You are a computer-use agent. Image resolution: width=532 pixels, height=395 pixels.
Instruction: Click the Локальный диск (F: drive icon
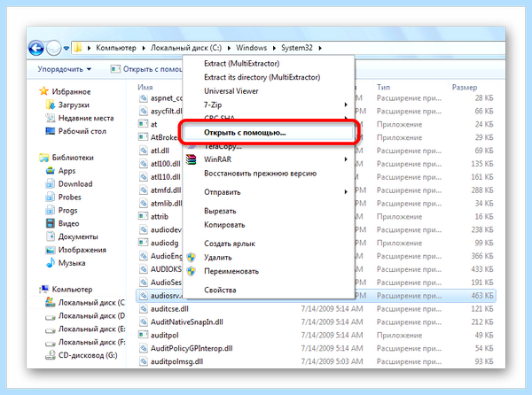click(x=51, y=344)
